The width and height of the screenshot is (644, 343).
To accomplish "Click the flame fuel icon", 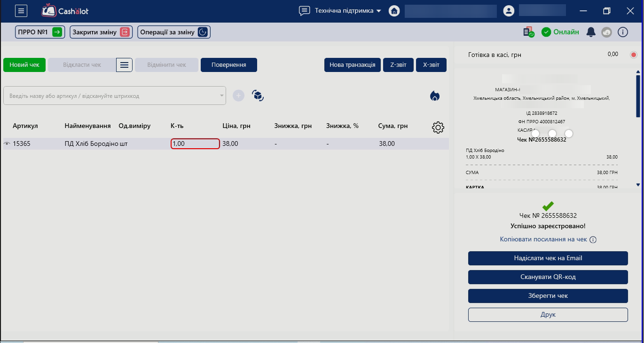I will [435, 96].
